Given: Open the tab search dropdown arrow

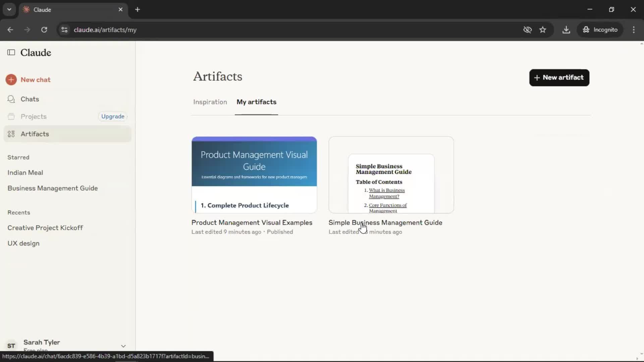Looking at the screenshot, I should pyautogui.click(x=9, y=9).
